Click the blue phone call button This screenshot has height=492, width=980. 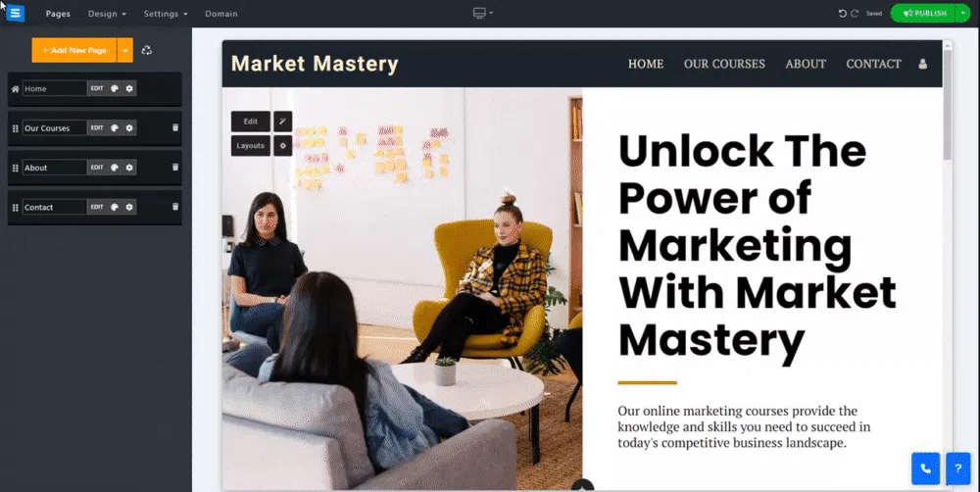926,468
